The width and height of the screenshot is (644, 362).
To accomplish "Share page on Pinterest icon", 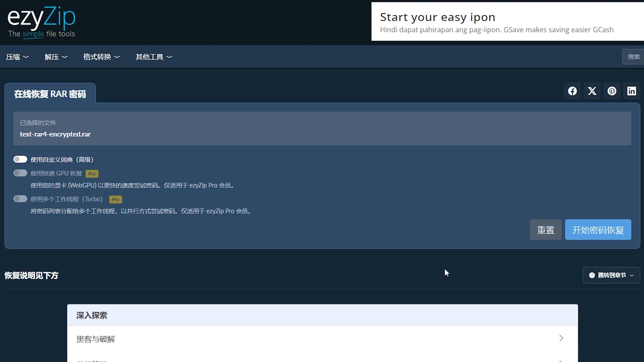I will click(x=612, y=91).
